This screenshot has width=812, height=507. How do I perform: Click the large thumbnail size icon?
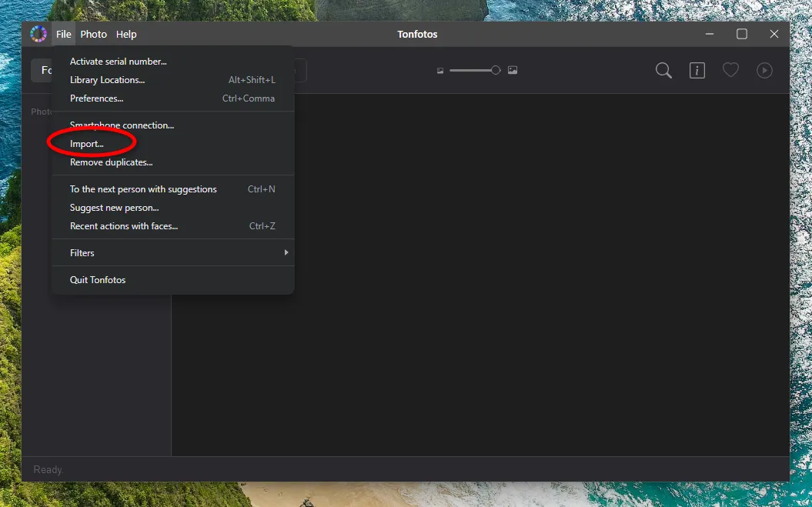click(x=512, y=70)
